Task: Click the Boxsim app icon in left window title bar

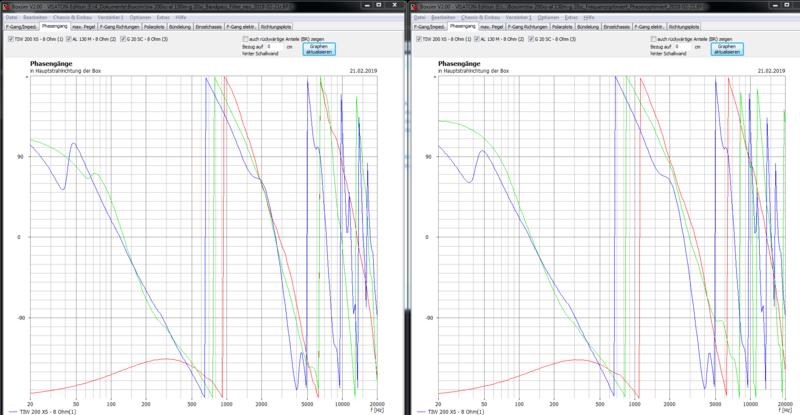Action: tap(4, 4)
